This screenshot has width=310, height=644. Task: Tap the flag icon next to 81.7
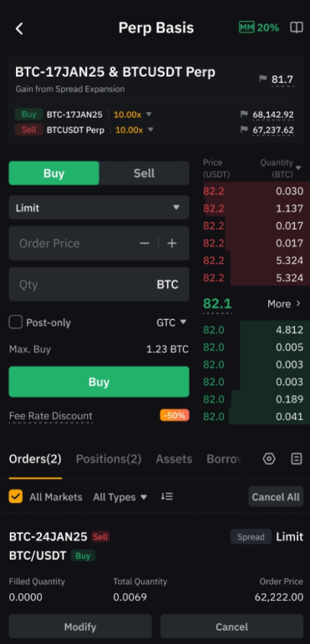(x=262, y=79)
